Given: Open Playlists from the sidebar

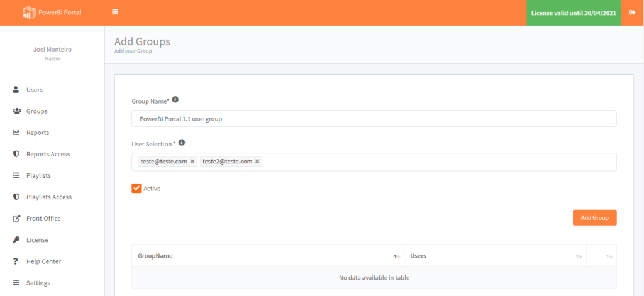Looking at the screenshot, I should pos(38,175).
